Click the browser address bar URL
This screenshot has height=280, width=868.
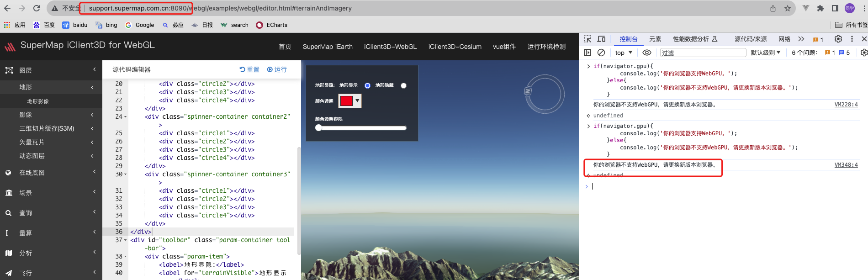tap(220, 8)
